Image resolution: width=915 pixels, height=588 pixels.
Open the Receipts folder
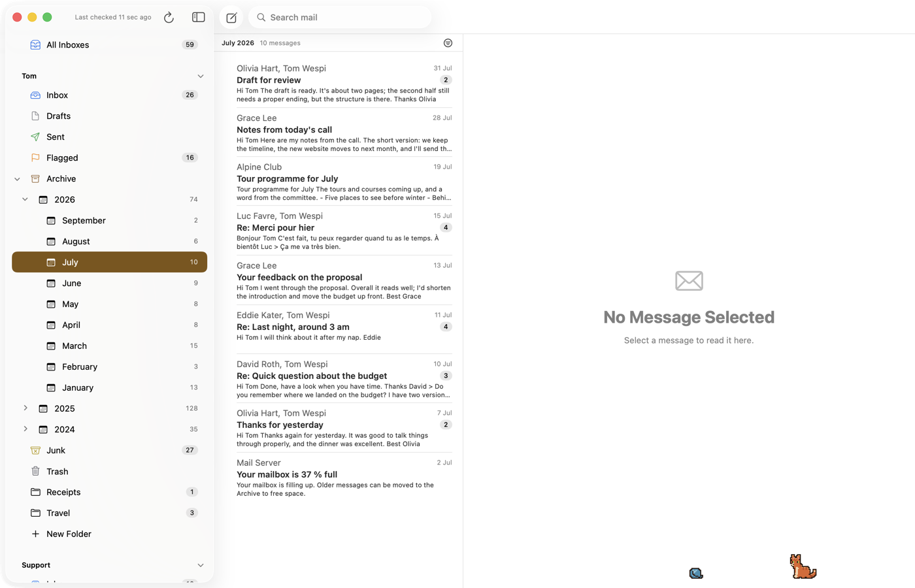click(110, 493)
